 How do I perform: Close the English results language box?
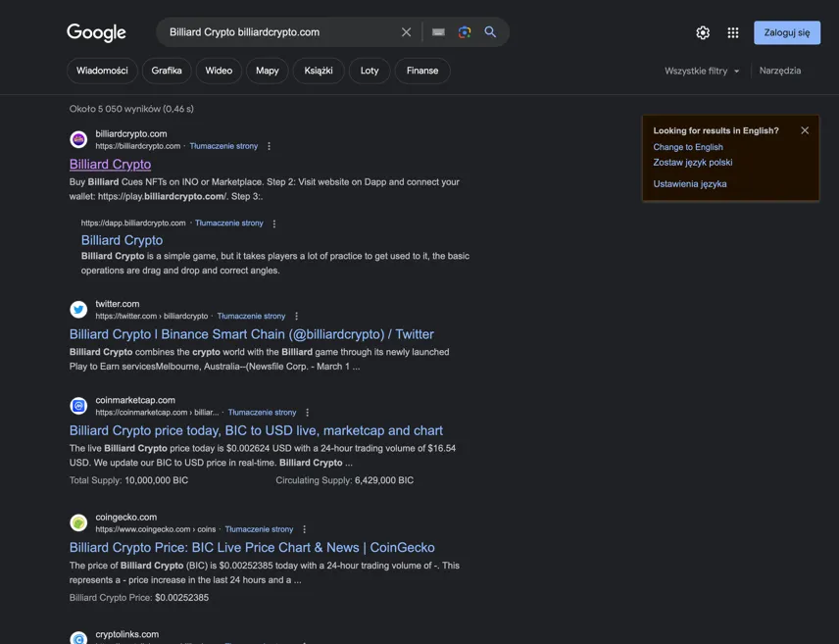pyautogui.click(x=805, y=130)
